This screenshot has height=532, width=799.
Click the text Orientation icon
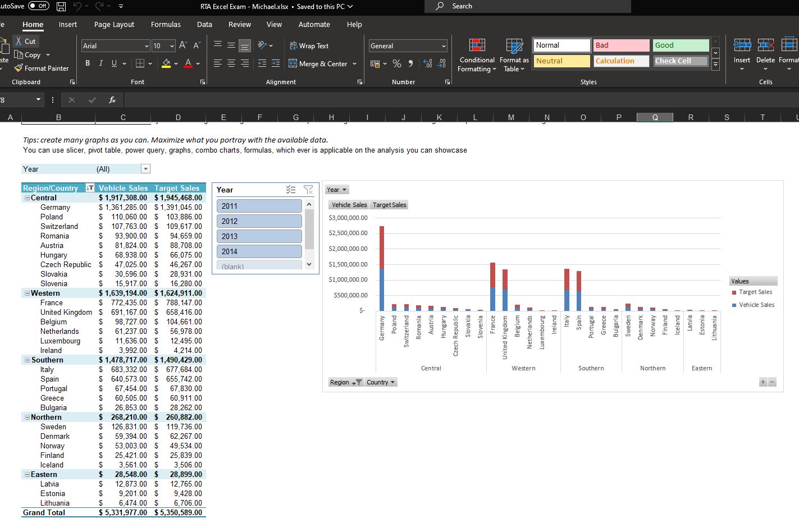[262, 45]
